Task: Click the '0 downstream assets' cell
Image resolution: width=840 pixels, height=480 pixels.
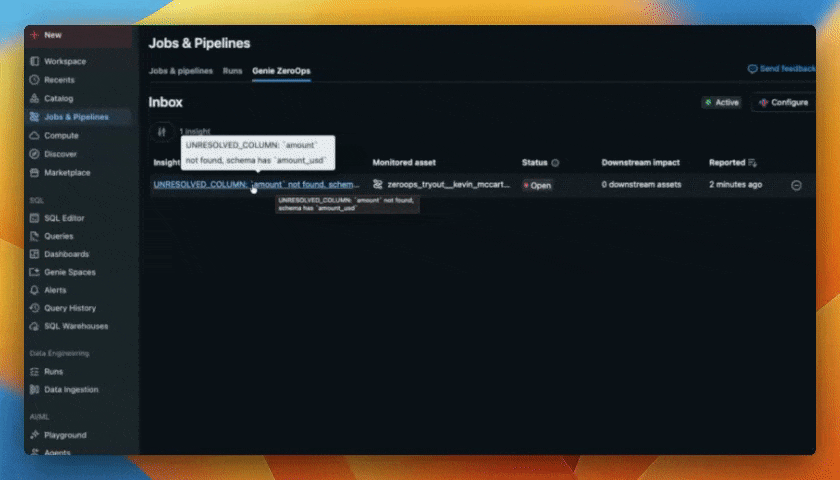Action: (641, 185)
